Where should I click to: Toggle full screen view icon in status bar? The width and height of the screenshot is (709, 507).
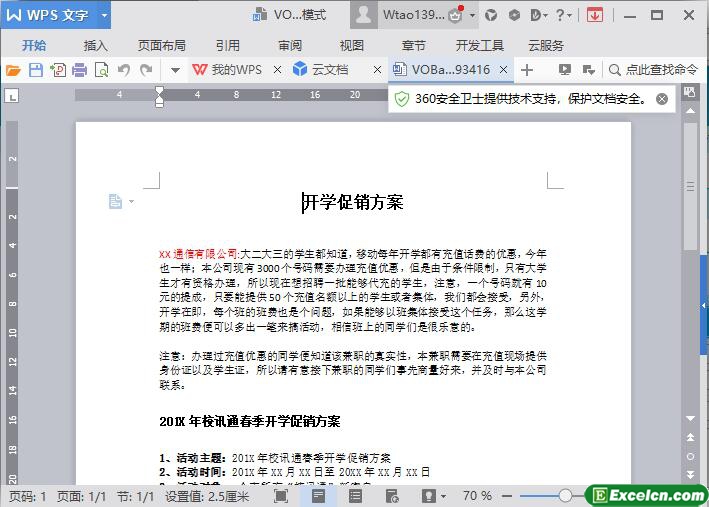[281, 496]
